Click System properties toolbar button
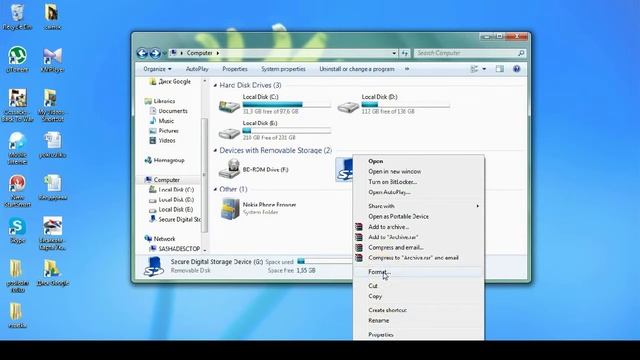The image size is (640, 360). coord(283,69)
